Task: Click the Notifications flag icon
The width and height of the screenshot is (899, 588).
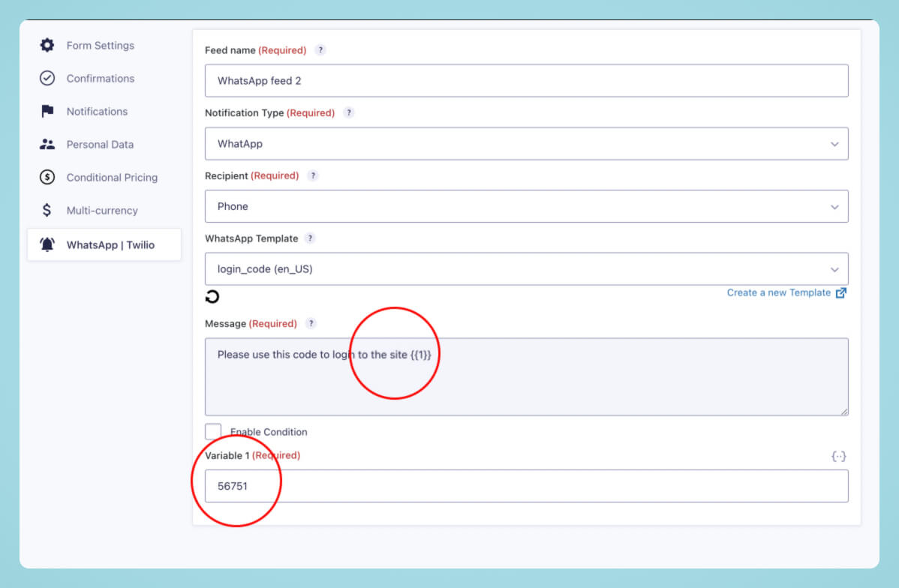Action: tap(47, 111)
